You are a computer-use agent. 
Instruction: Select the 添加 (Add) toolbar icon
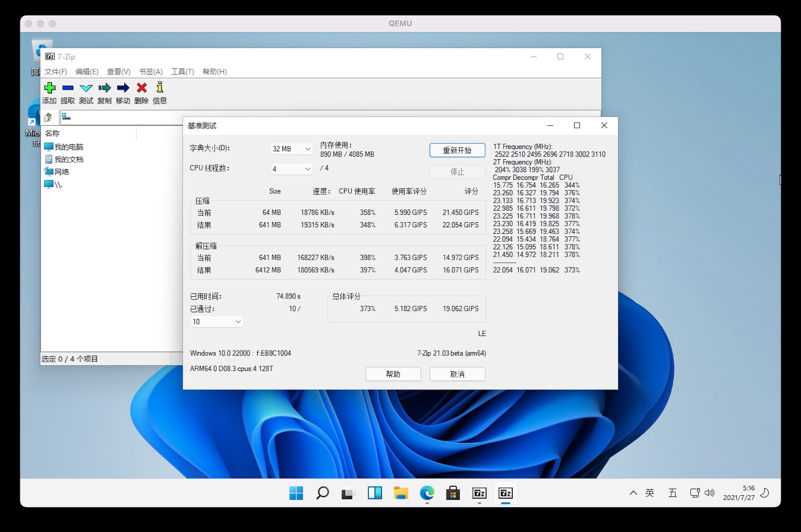(x=50, y=93)
